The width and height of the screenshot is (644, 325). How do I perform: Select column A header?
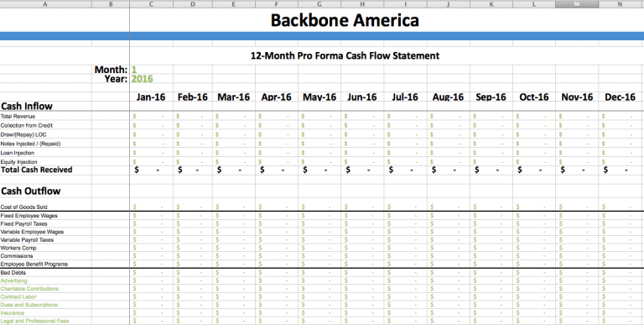click(x=45, y=4)
